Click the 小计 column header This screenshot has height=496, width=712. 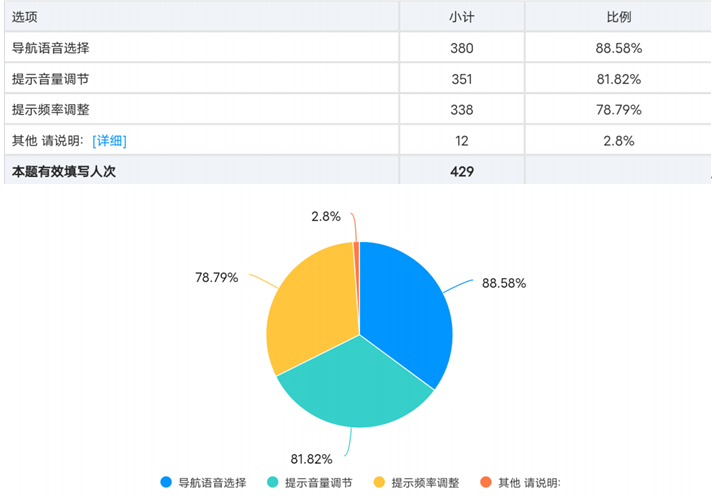click(x=461, y=17)
